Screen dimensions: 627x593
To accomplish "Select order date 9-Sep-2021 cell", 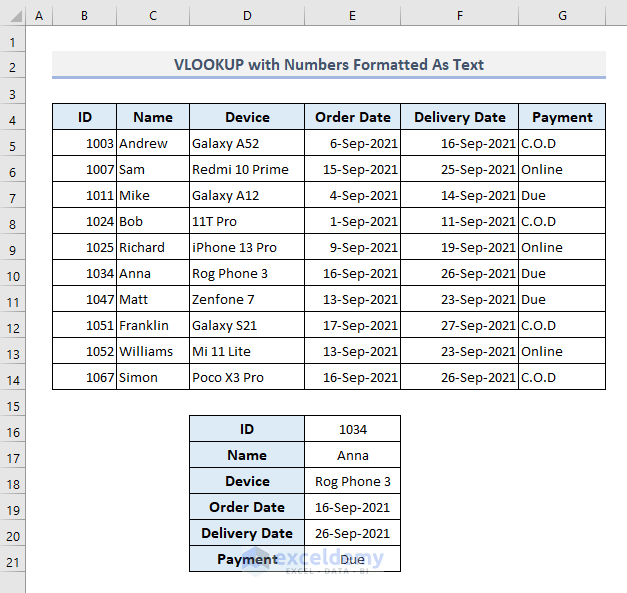I will [353, 247].
